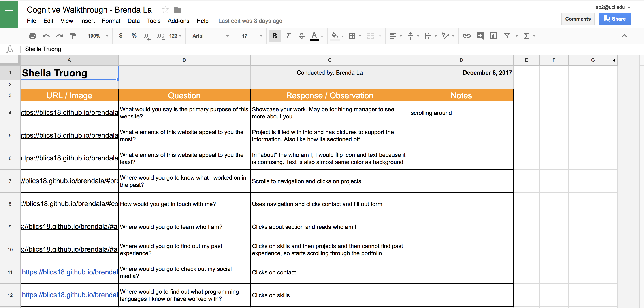Open the 100% zoom dropdown
This screenshot has width=644, height=308.
pos(98,36)
